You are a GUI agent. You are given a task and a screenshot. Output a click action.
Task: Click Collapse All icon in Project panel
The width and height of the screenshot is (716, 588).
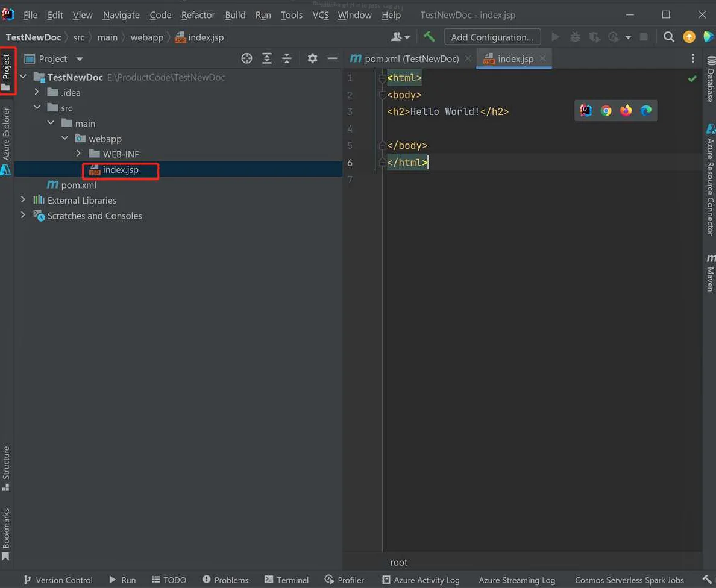point(287,58)
